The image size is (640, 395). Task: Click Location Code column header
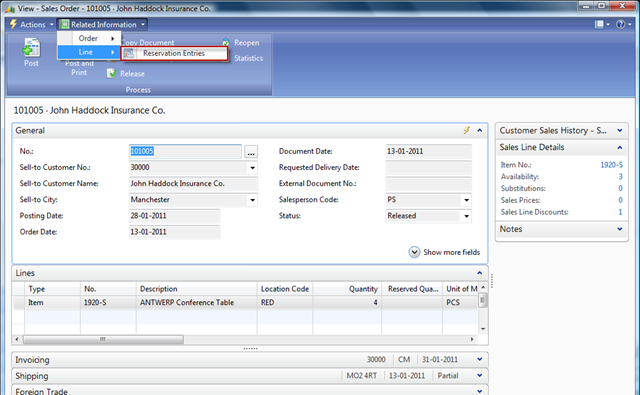pos(285,289)
